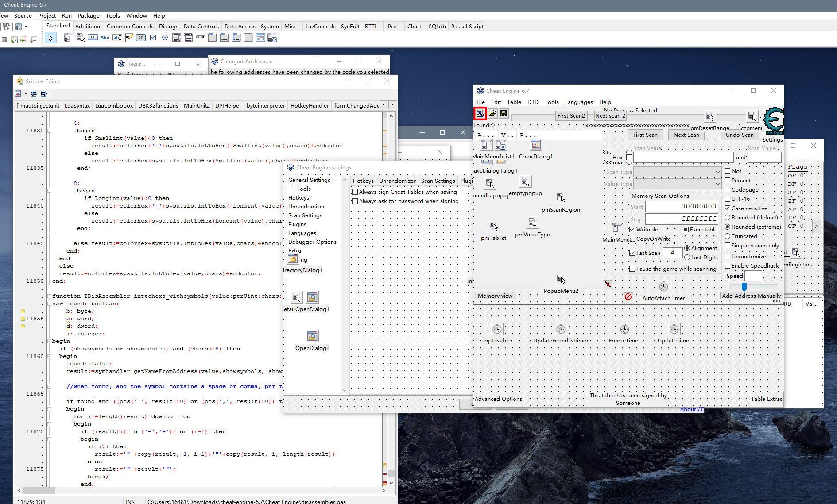Open the Table menu in Cheat Engine
The width and height of the screenshot is (837, 504).
coord(514,102)
